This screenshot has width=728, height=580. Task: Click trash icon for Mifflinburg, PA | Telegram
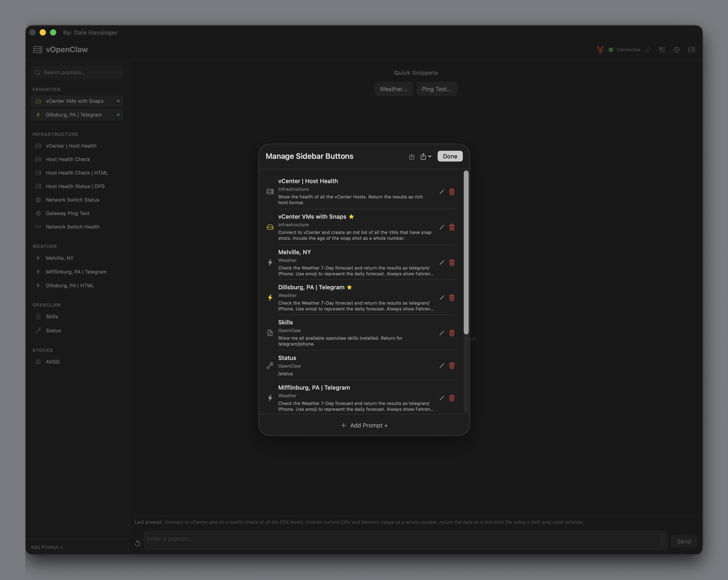tap(452, 398)
